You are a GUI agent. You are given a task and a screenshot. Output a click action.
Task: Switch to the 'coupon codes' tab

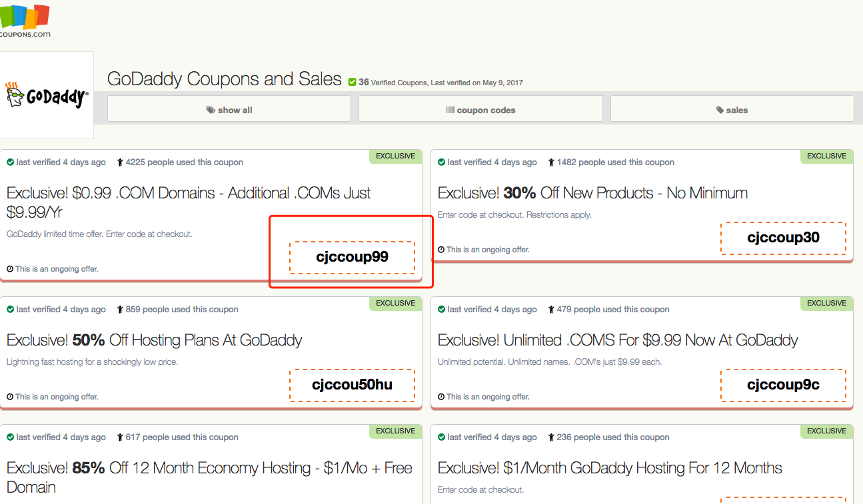point(480,109)
